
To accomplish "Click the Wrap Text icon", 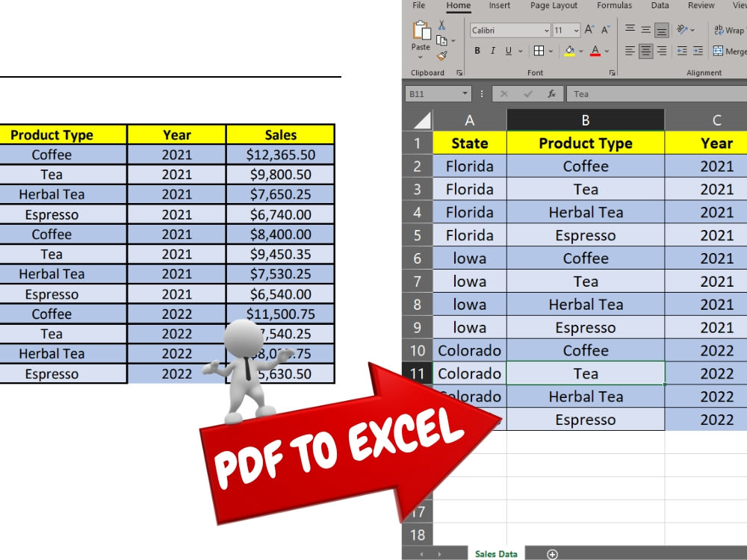I will click(x=721, y=30).
